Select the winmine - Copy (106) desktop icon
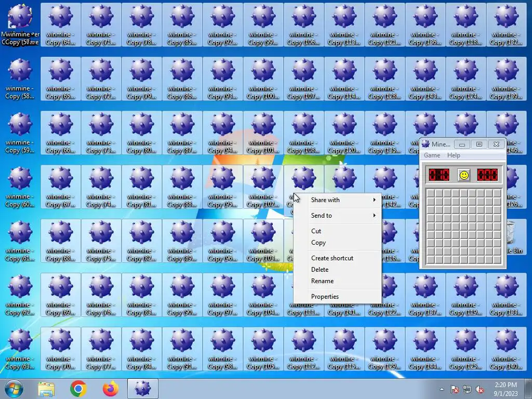 point(304,25)
